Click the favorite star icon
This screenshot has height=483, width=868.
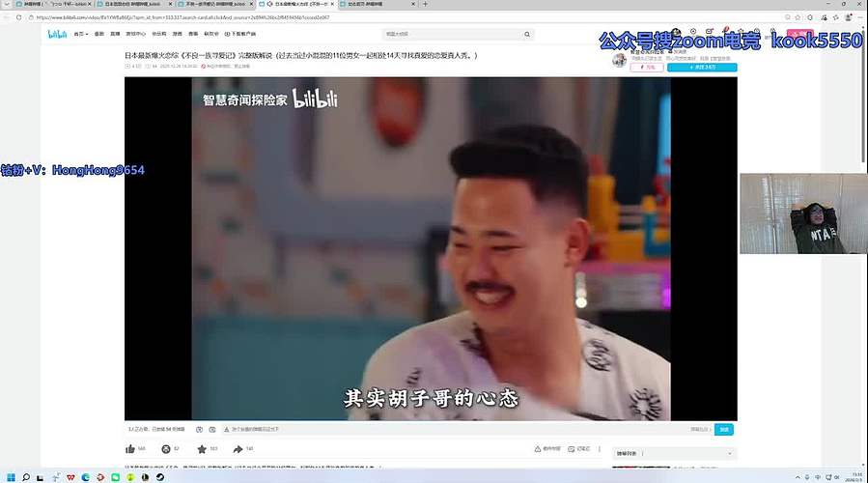[x=202, y=449]
